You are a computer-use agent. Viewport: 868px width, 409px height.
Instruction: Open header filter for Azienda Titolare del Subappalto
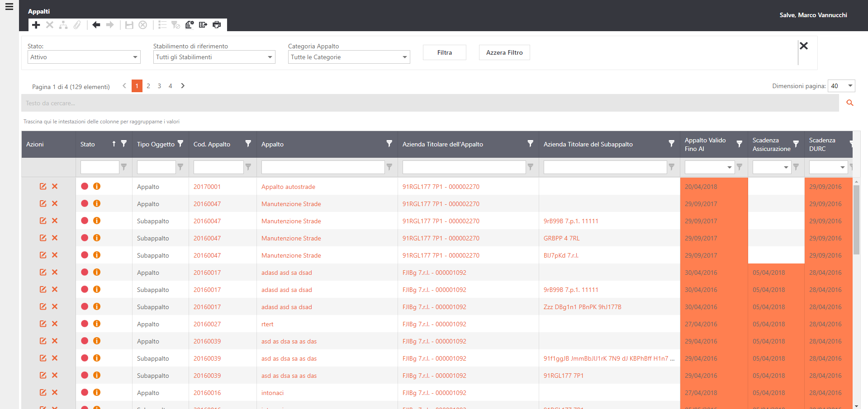tap(671, 144)
